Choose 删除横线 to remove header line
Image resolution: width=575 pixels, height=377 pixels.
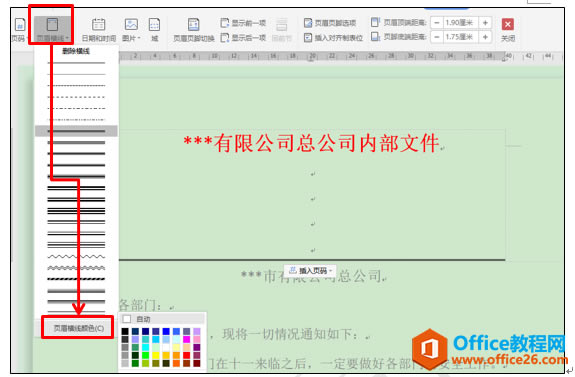(x=76, y=51)
